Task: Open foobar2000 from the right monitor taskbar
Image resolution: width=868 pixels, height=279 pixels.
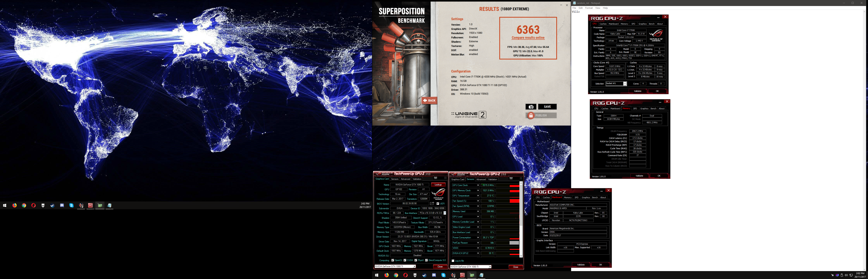Action: pyautogui.click(x=415, y=275)
